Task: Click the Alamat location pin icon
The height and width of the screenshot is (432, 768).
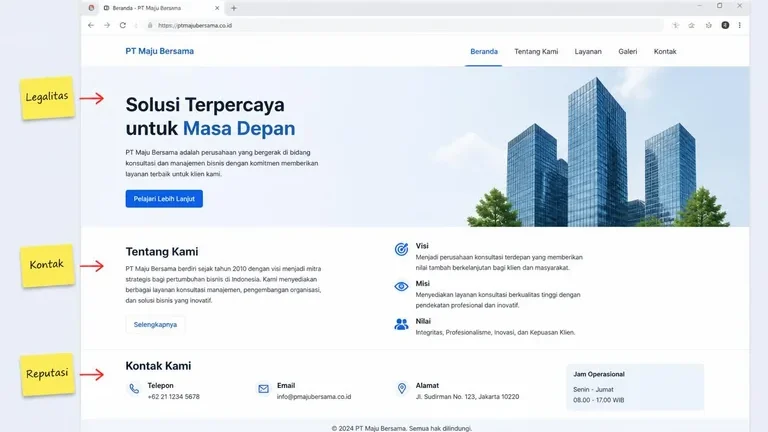Action: pyautogui.click(x=402, y=388)
